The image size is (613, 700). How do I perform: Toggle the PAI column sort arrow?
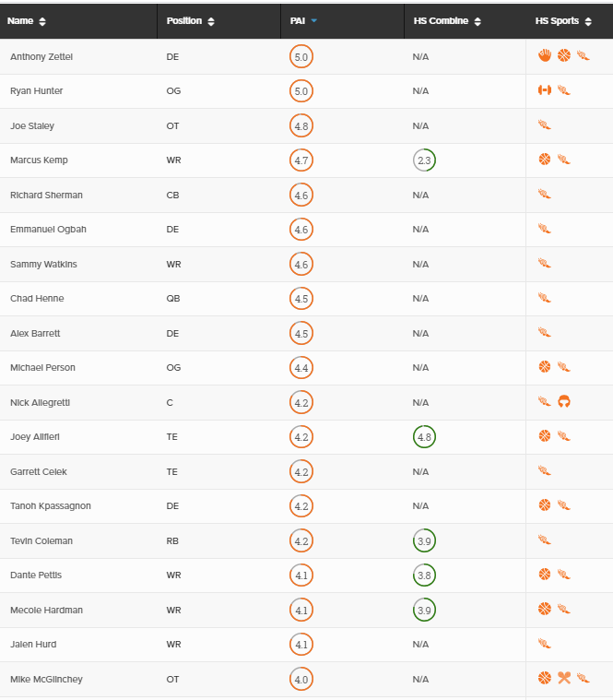tap(313, 20)
